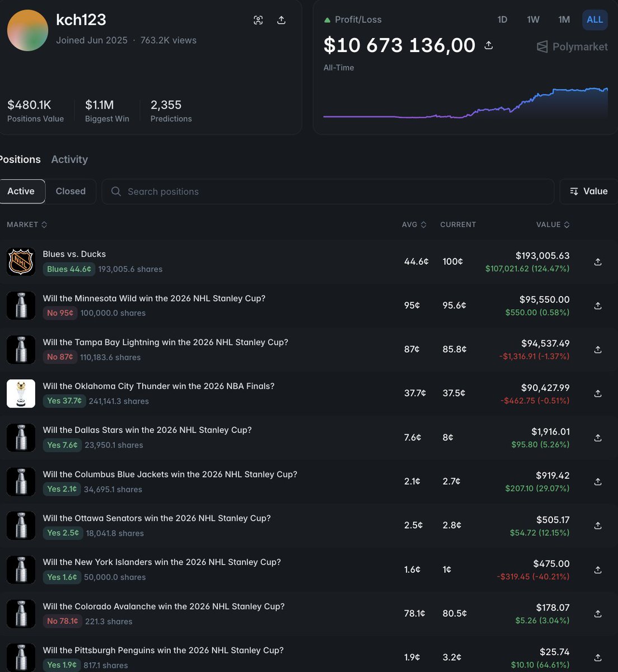The height and width of the screenshot is (672, 618).
Task: Click the scan profile icon next to kch123
Action: tap(258, 20)
